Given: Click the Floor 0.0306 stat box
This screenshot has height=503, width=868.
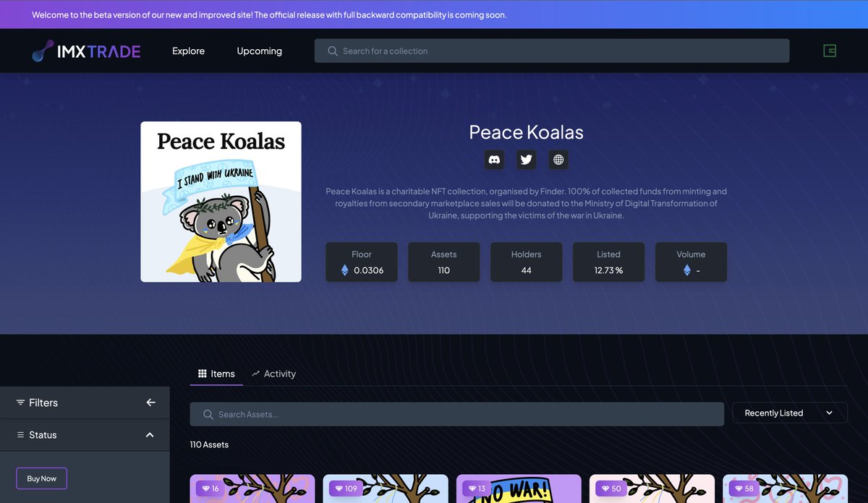Looking at the screenshot, I should 362,262.
